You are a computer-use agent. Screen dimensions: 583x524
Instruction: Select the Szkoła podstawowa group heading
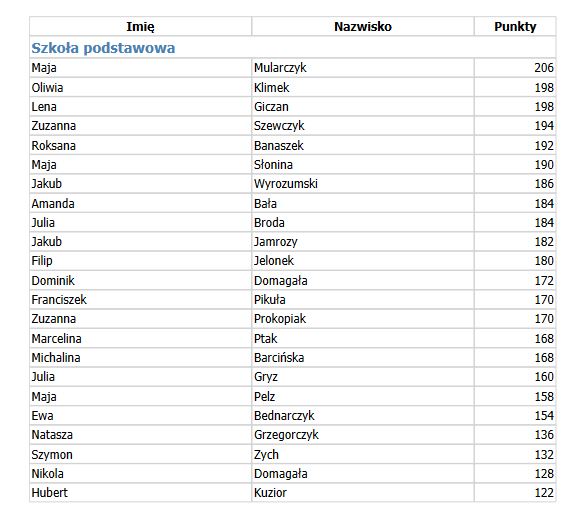click(103, 48)
